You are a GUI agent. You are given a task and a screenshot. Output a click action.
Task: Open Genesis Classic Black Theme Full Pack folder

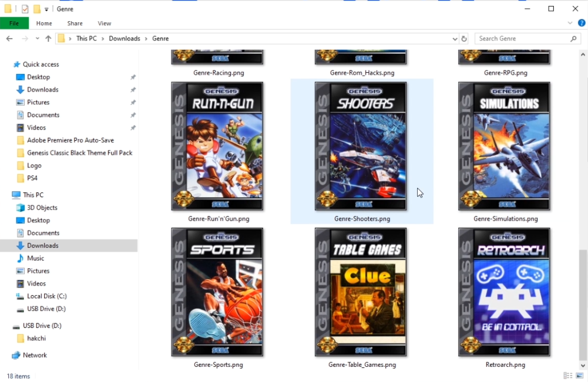click(x=79, y=153)
